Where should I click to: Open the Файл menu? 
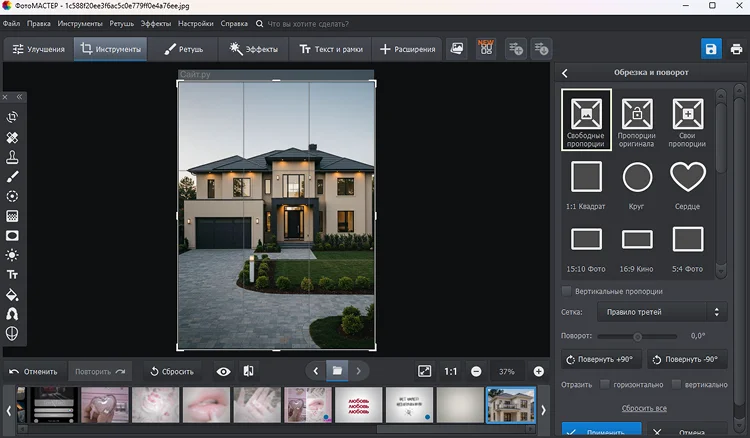11,23
